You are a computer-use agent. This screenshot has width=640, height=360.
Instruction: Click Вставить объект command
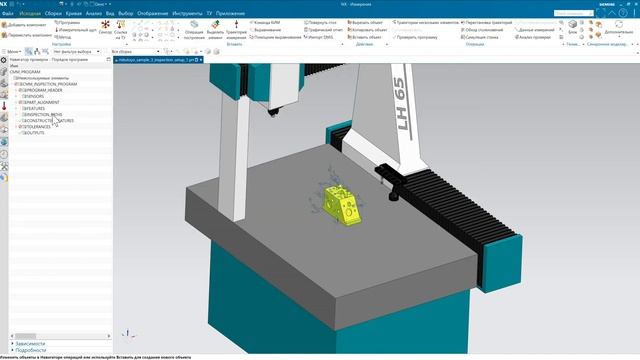coord(364,37)
